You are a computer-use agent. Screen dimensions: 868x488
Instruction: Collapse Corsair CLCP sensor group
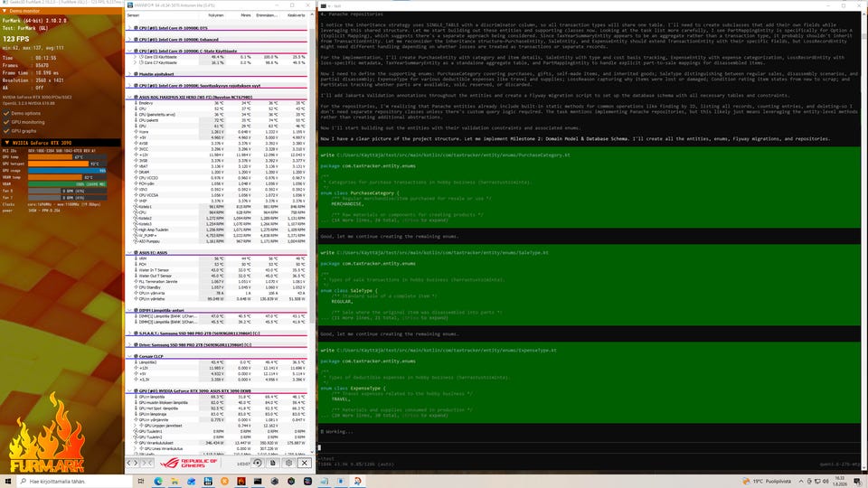(x=129, y=356)
